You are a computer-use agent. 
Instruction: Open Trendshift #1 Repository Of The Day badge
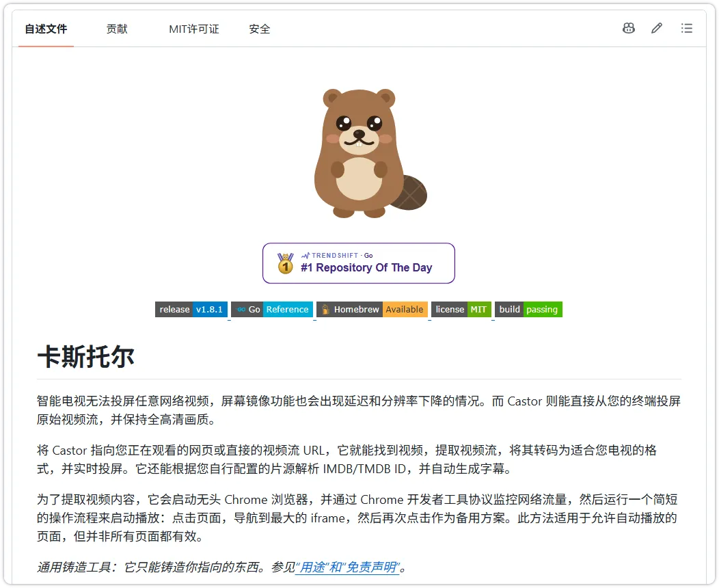coord(359,263)
